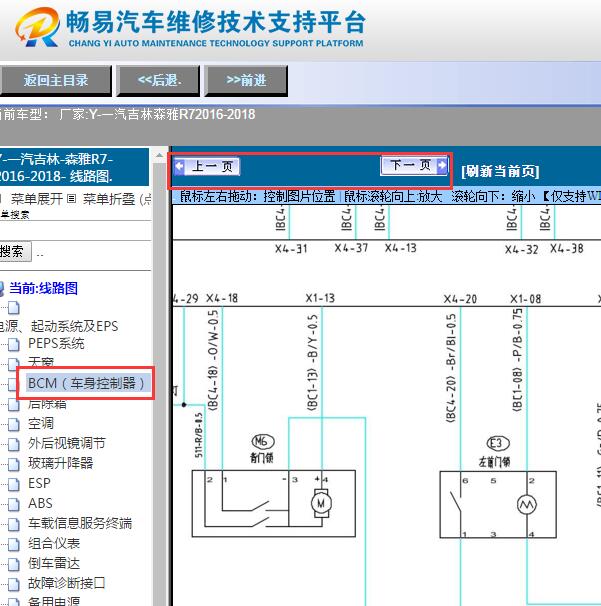Click the right arrow icon on 下一页
Image resolution: width=601 pixels, height=606 pixels.
(x=442, y=165)
